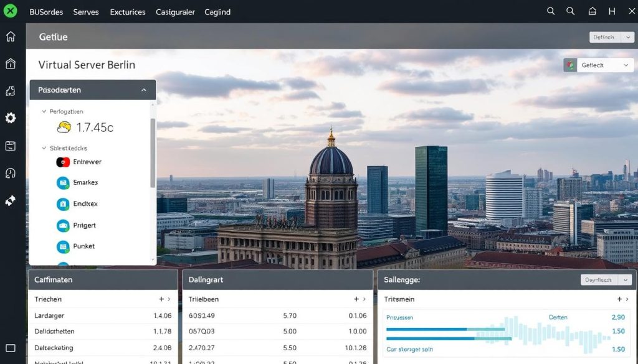The width and height of the screenshot is (638, 364).
Task: Click the second blue progress bar
Action: tap(449, 338)
